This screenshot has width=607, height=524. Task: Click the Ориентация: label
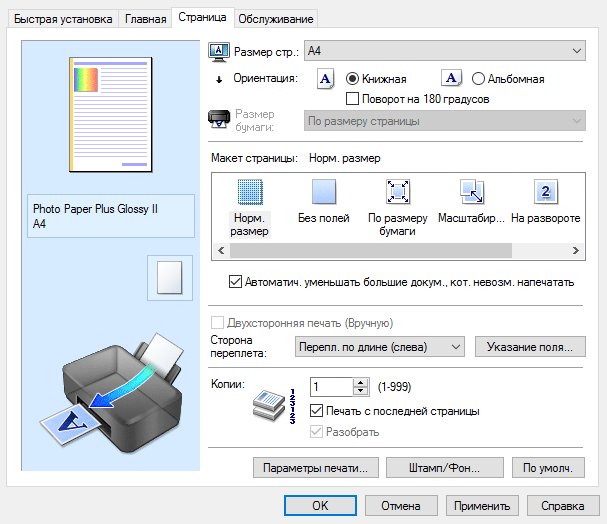pos(266,78)
